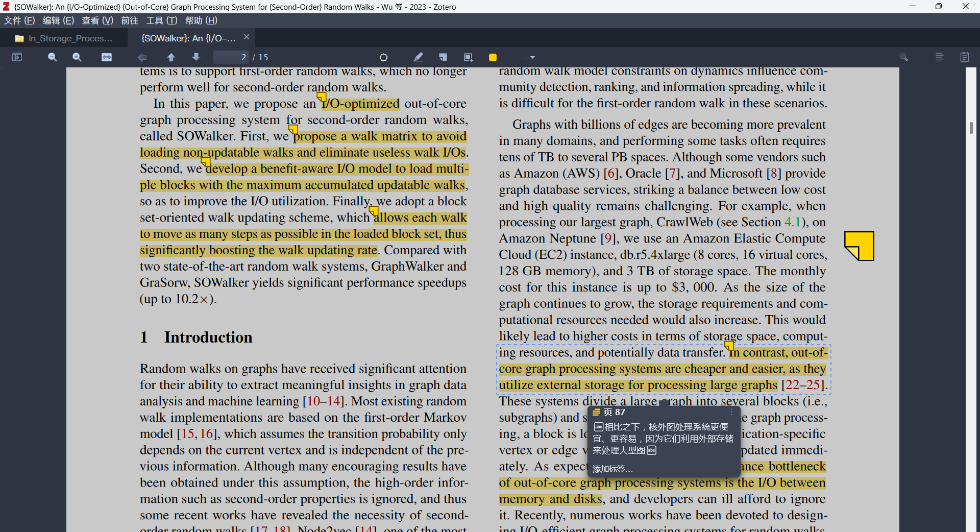Open the large yellow sticky note
Image resolution: width=980 pixels, height=532 pixels.
coord(859,246)
